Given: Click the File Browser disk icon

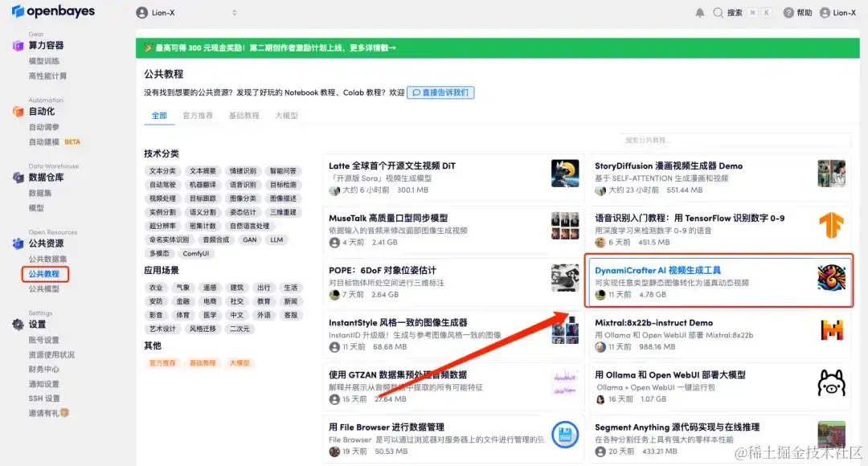Looking at the screenshot, I should tap(565, 435).
